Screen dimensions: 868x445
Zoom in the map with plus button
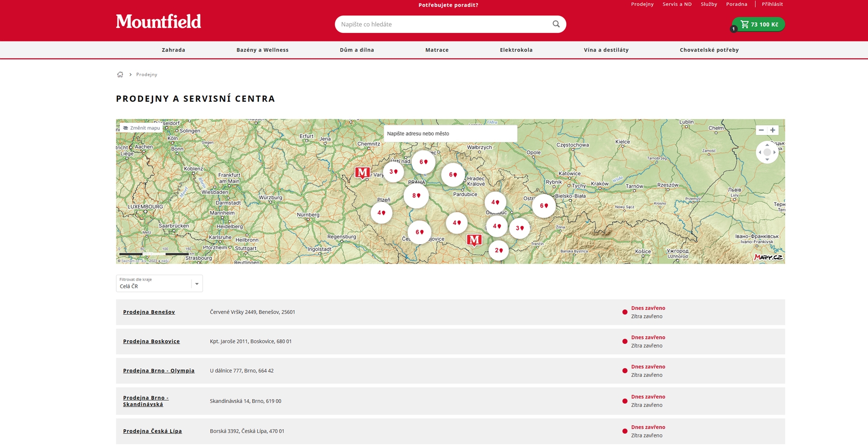point(773,130)
